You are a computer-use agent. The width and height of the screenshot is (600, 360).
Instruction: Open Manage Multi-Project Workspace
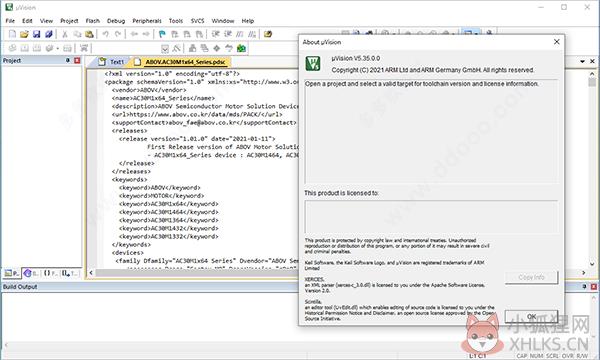pyautogui.click(x=205, y=48)
